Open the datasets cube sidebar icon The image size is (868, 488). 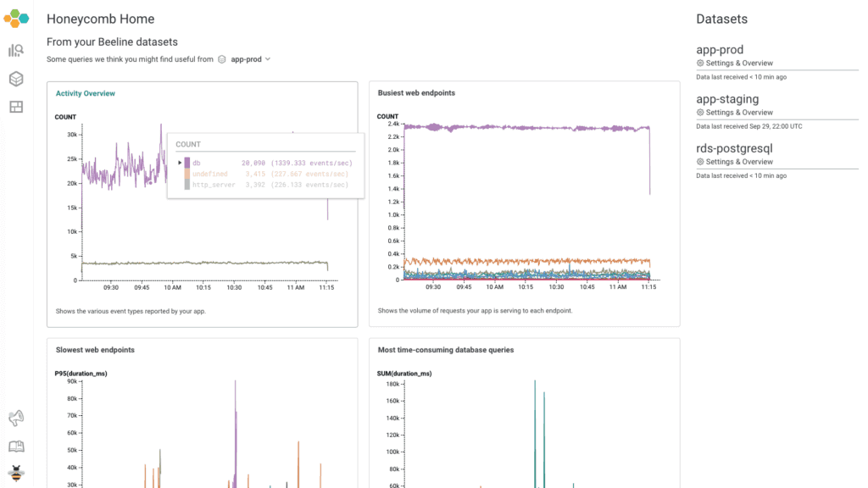coord(16,79)
